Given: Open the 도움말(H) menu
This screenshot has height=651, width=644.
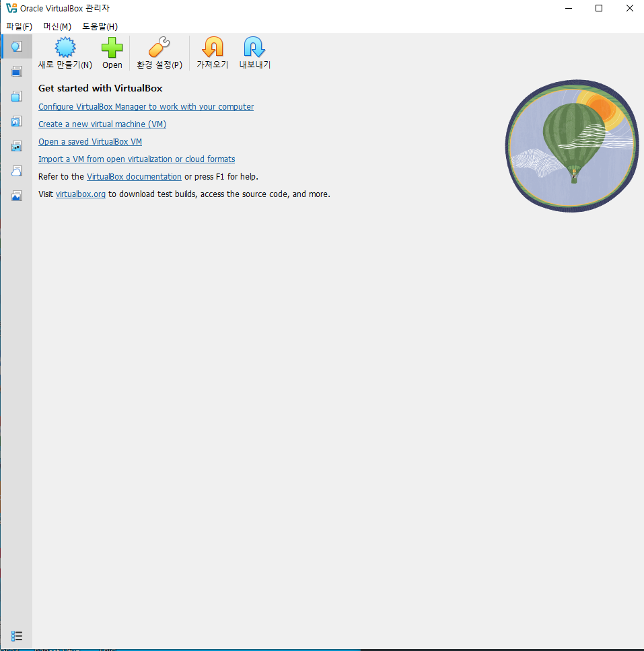Looking at the screenshot, I should [x=100, y=27].
